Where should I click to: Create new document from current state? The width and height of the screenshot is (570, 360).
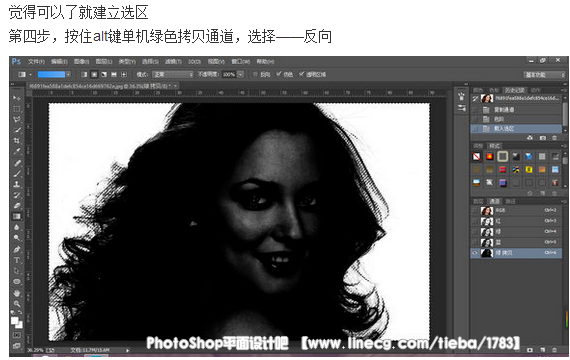pyautogui.click(x=530, y=137)
